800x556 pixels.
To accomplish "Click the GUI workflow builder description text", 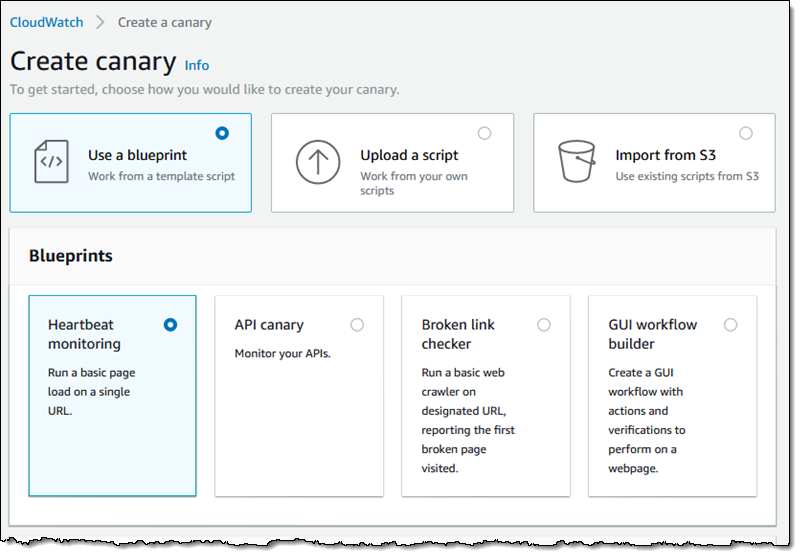I will click(x=646, y=420).
